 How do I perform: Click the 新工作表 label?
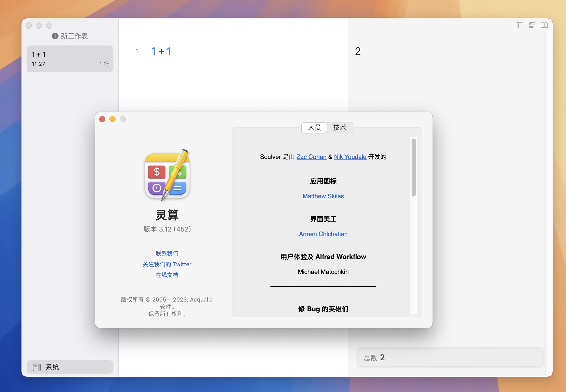(74, 36)
